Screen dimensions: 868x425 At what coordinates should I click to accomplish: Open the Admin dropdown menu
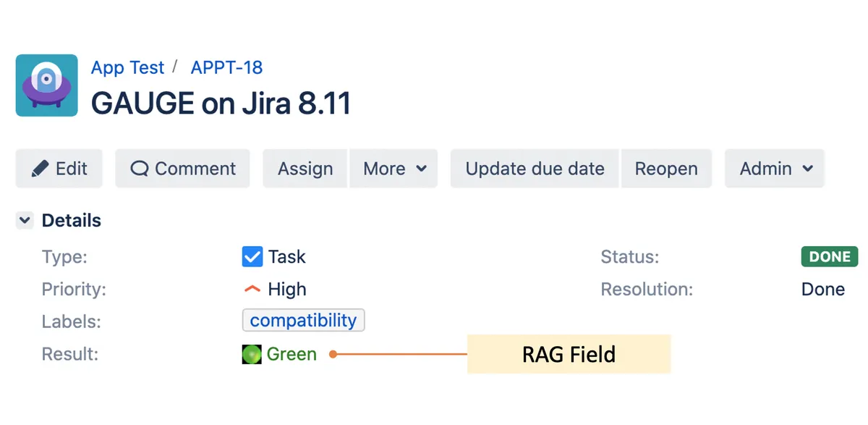(x=775, y=169)
